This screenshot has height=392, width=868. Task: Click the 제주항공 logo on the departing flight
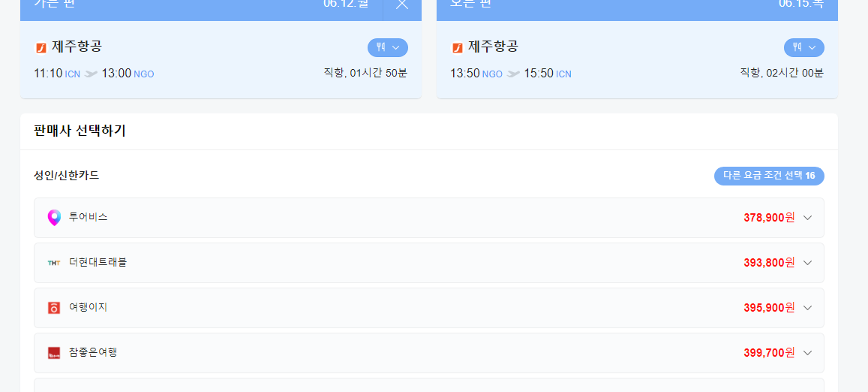click(x=41, y=48)
